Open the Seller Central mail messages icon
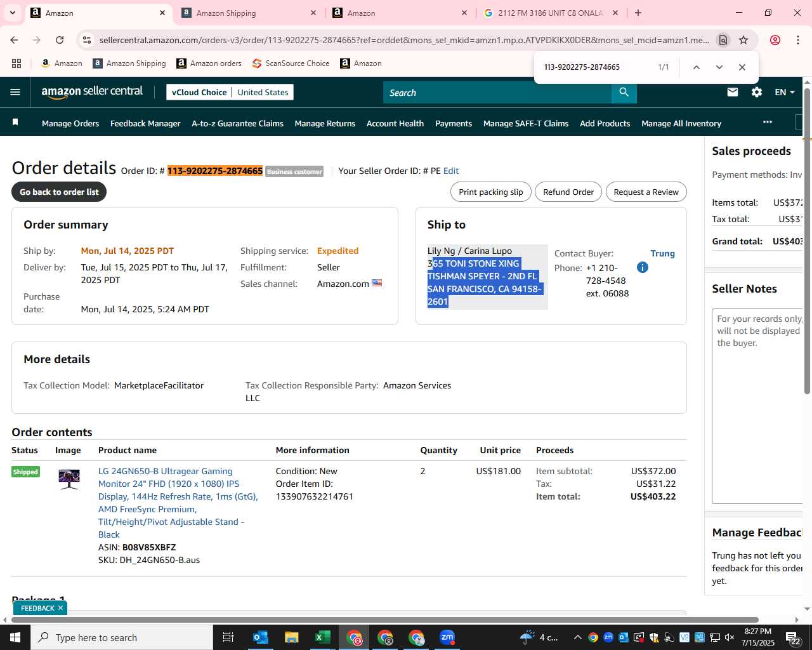Image resolution: width=812 pixels, height=650 pixels. pos(733,92)
